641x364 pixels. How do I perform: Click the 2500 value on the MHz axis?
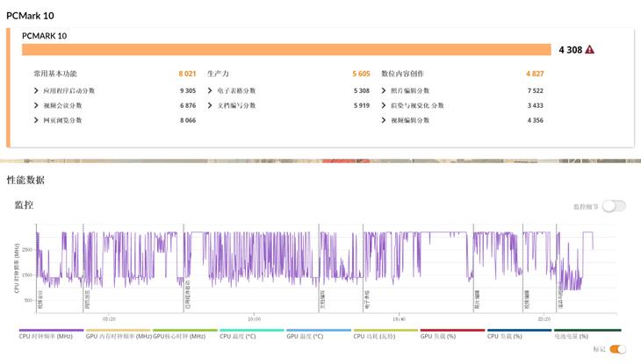tap(27, 250)
